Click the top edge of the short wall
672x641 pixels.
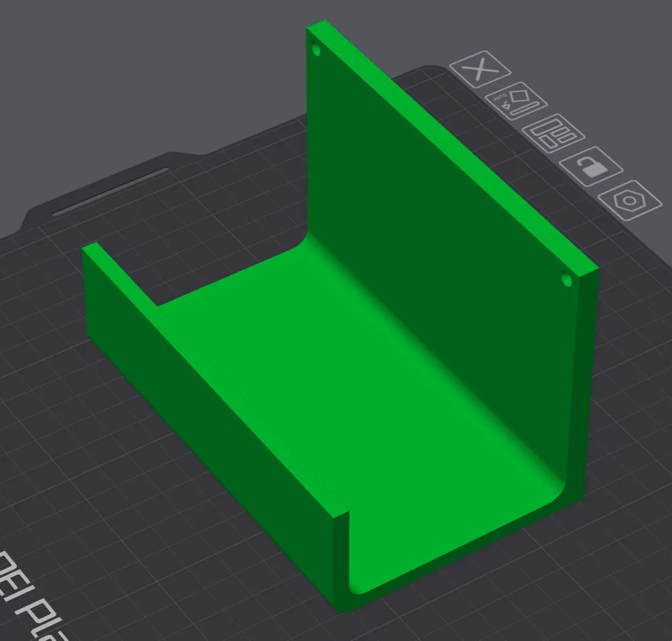pyautogui.click(x=215, y=376)
